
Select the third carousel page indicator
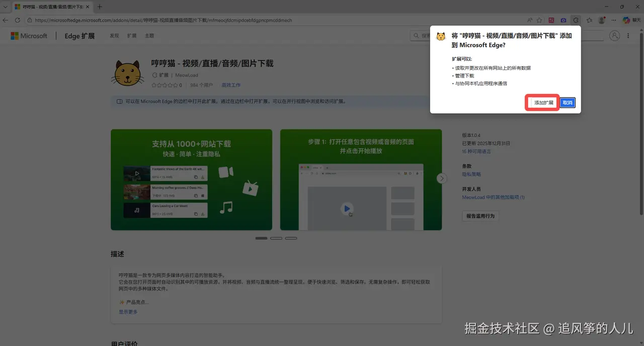[x=291, y=238]
